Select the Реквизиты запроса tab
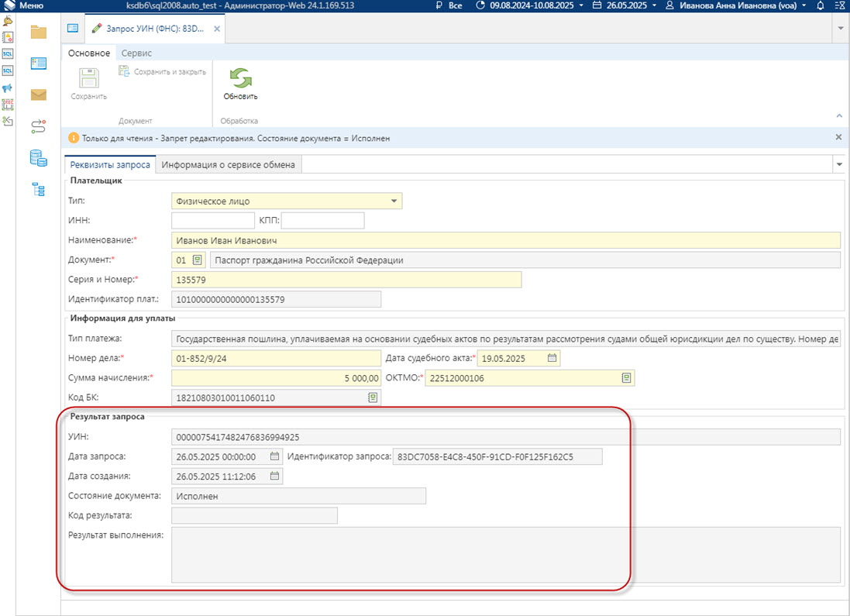 110,165
